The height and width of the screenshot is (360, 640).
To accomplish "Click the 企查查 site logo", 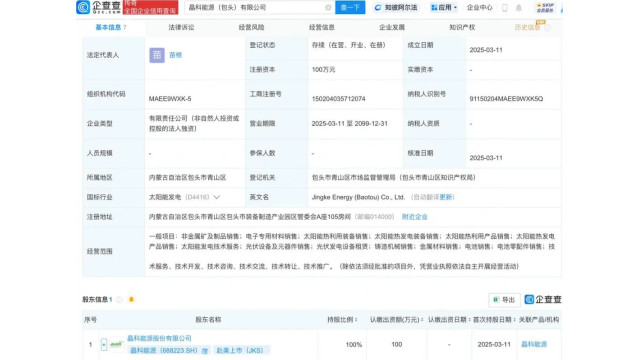I will [x=99, y=7].
